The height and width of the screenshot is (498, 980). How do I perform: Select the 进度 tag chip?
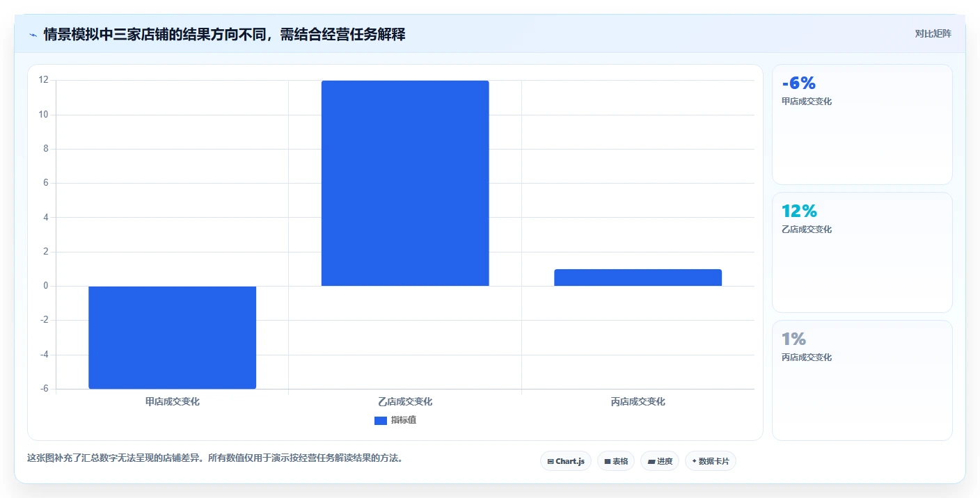coord(660,461)
